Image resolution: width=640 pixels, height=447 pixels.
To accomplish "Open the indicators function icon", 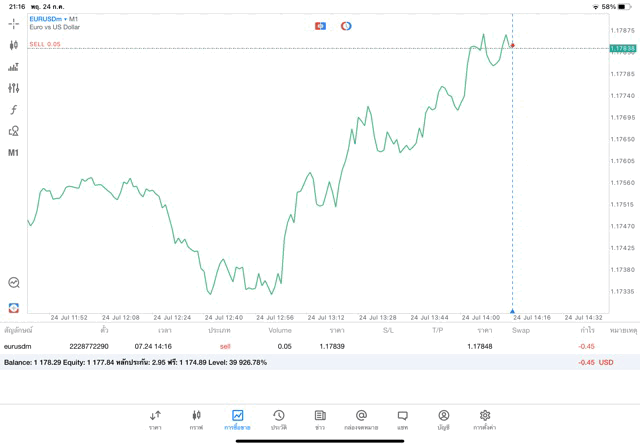I will click(x=13, y=109).
